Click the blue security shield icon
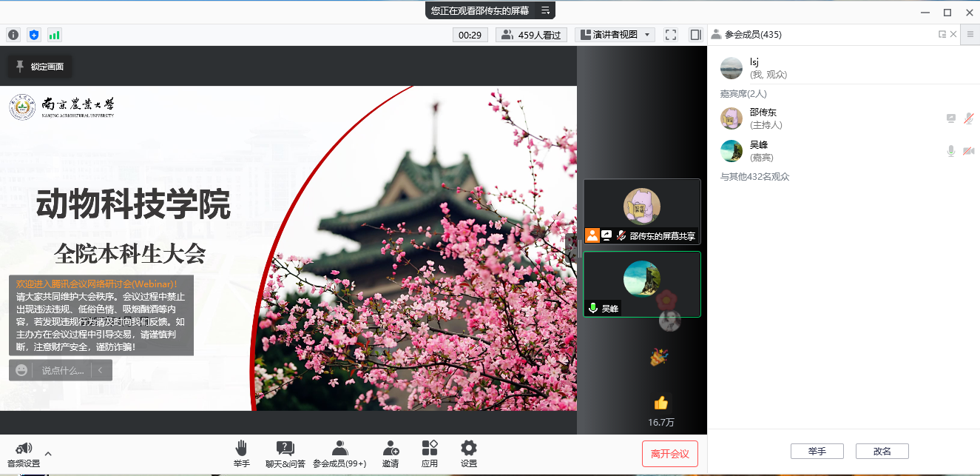The height and width of the screenshot is (476, 980). click(x=34, y=35)
